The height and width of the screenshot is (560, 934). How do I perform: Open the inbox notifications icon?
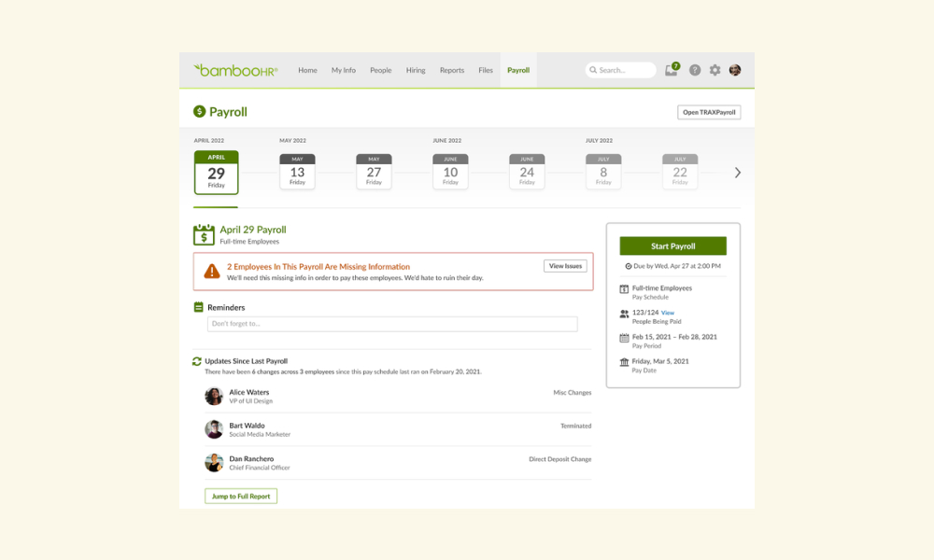(672, 70)
